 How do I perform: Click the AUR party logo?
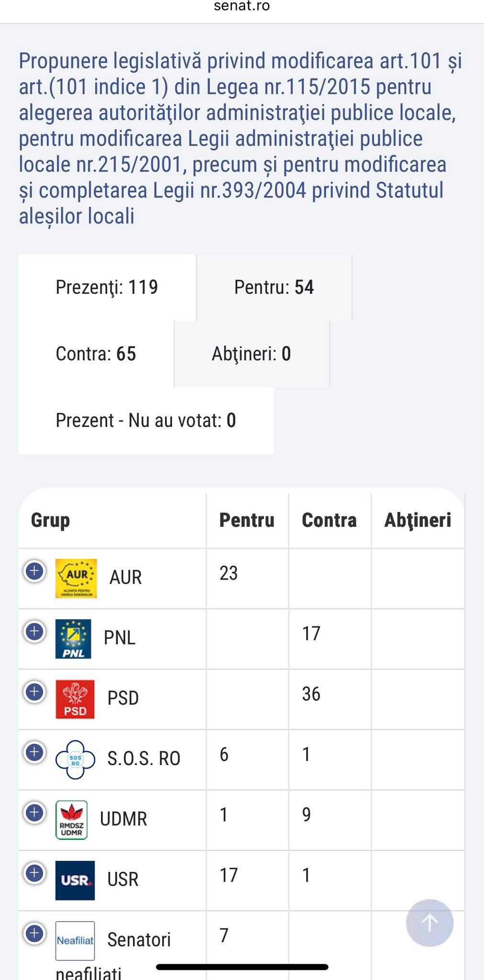pos(76,578)
